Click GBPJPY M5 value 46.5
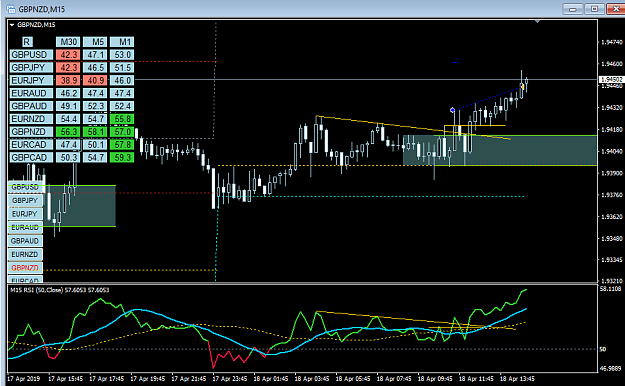The width and height of the screenshot is (625, 386). pos(95,67)
